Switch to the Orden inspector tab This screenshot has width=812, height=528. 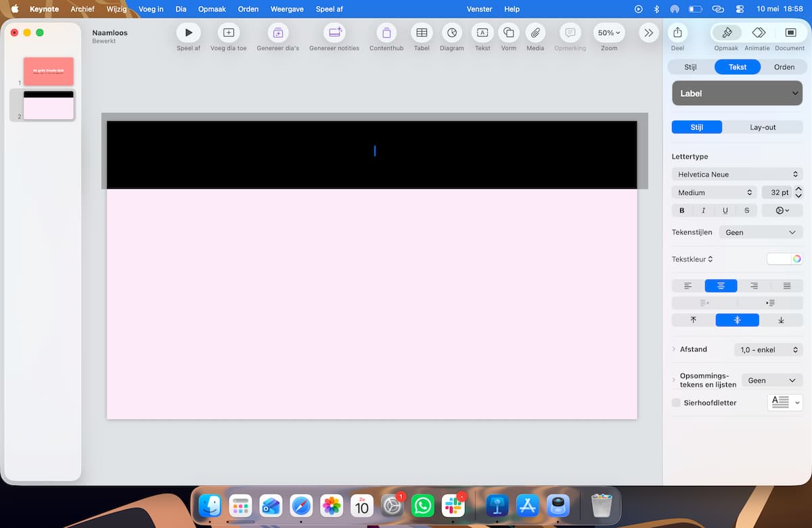click(784, 67)
